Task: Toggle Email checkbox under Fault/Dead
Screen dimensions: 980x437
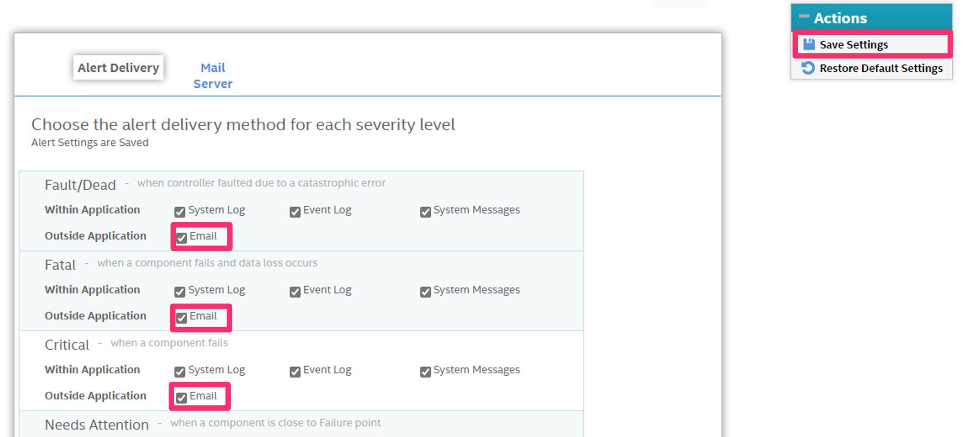Action: (181, 238)
